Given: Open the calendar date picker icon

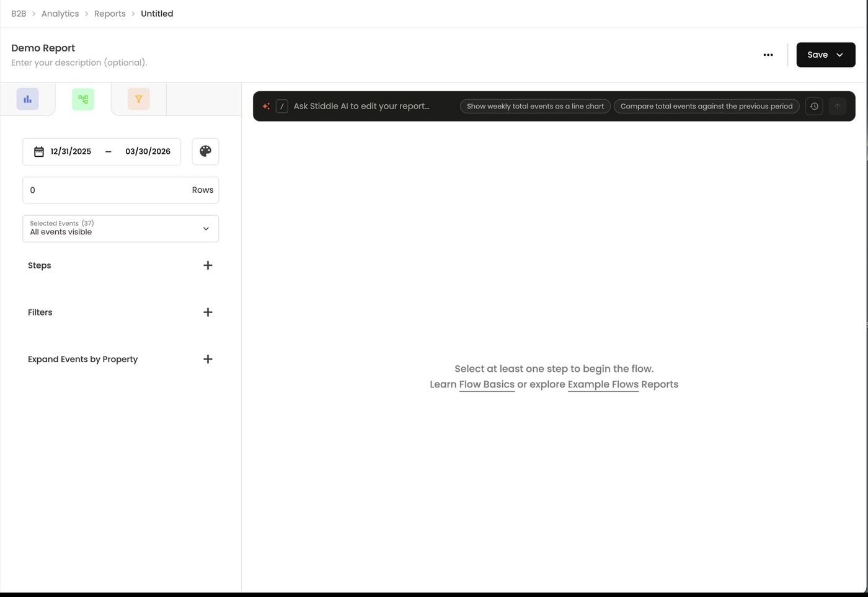Looking at the screenshot, I should click(39, 152).
